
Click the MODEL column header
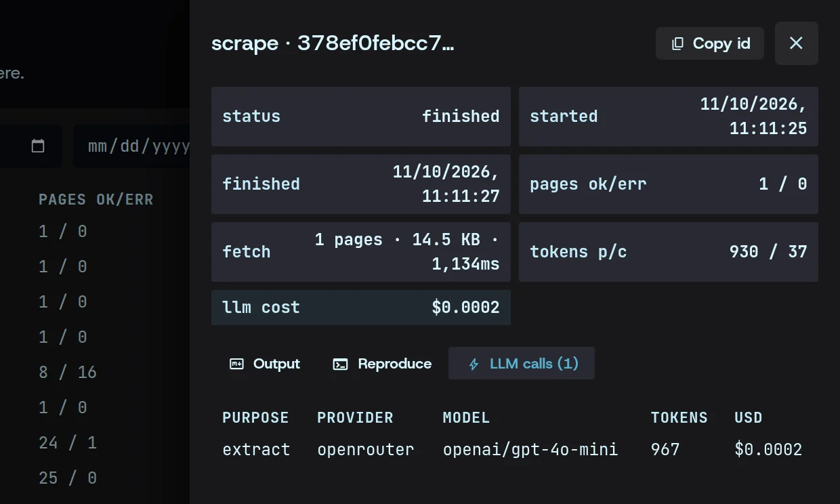(x=466, y=417)
